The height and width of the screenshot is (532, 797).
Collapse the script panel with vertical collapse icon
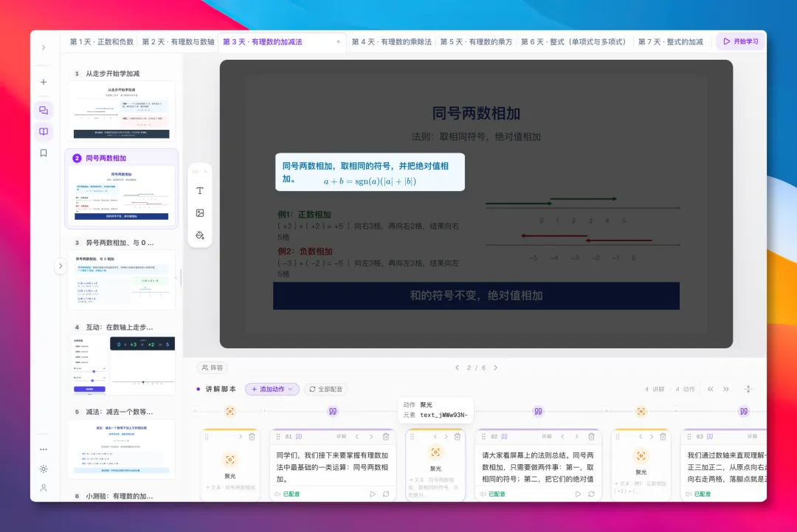748,389
